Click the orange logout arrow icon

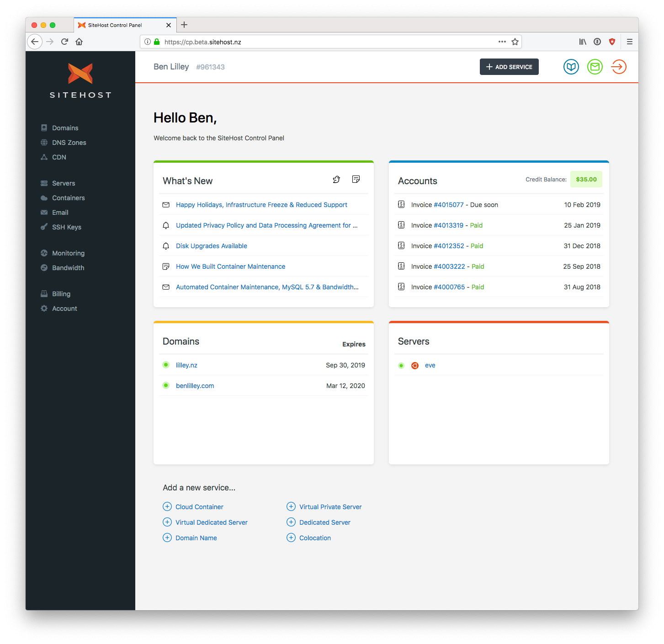tap(618, 67)
